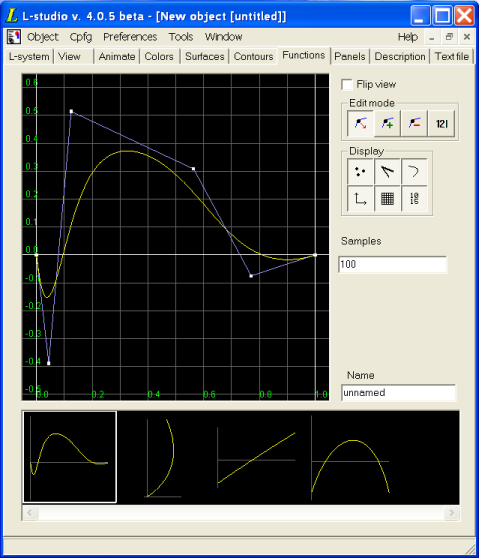Screen dimensions: 479x558
Task: Toggle display of control polygon segments
Action: coord(387,172)
